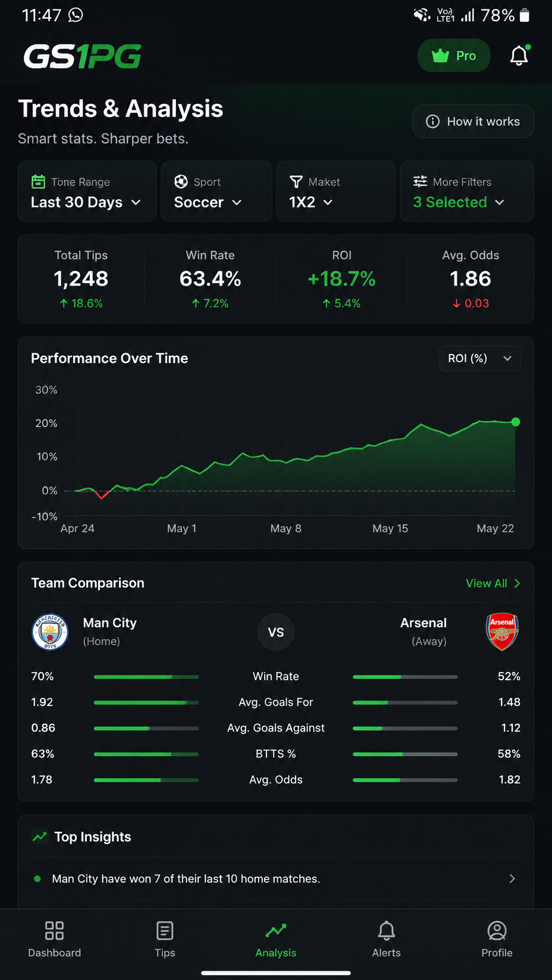Open the Profile person icon
Viewport: 552px width, 980px height.
497,930
